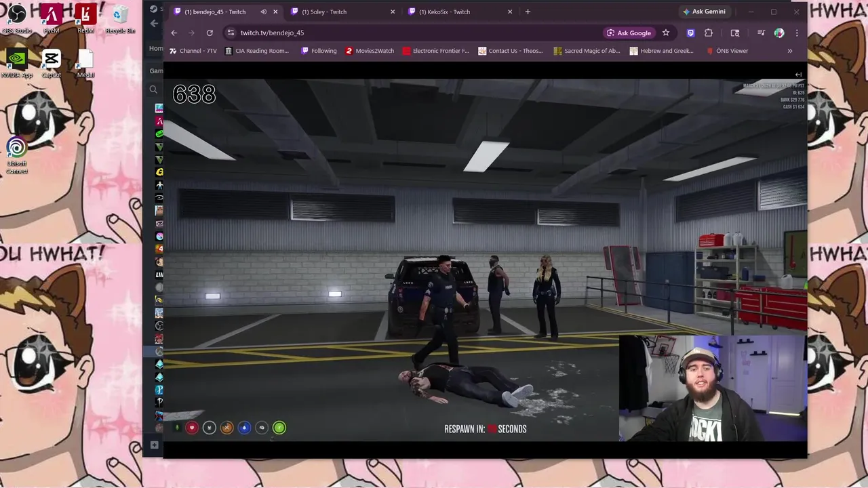Add a game in Steam sidebar
This screenshot has width=868, height=488.
pos(154,445)
